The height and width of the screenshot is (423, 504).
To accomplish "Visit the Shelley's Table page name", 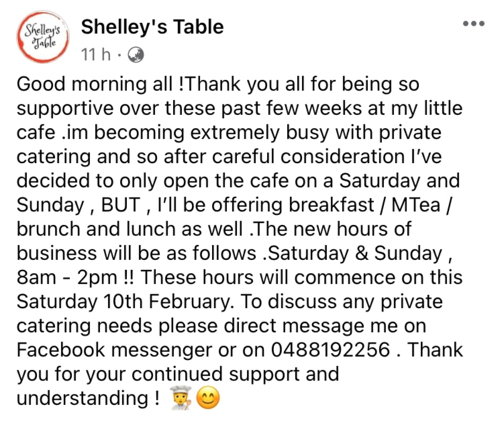I will (152, 27).
